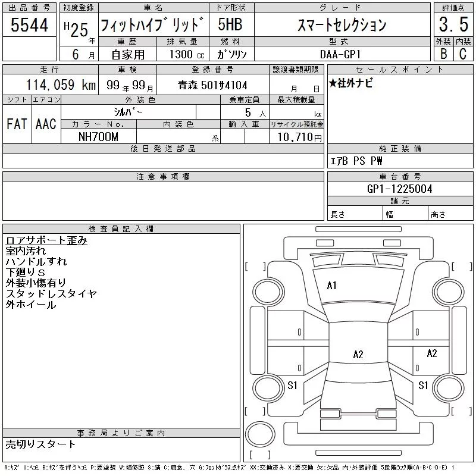Screen dimensions: 476x476
Task: Select the spare tire circle below the car diagram
Action: pos(260,434)
